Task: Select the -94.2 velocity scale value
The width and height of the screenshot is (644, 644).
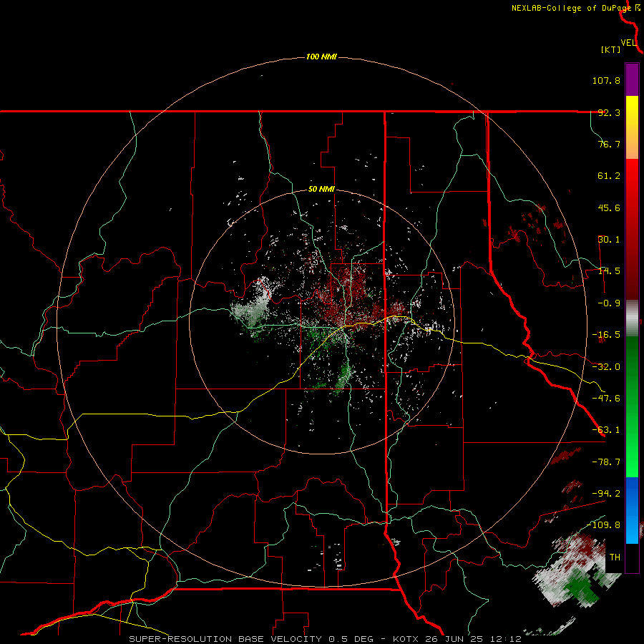Action: (606, 493)
